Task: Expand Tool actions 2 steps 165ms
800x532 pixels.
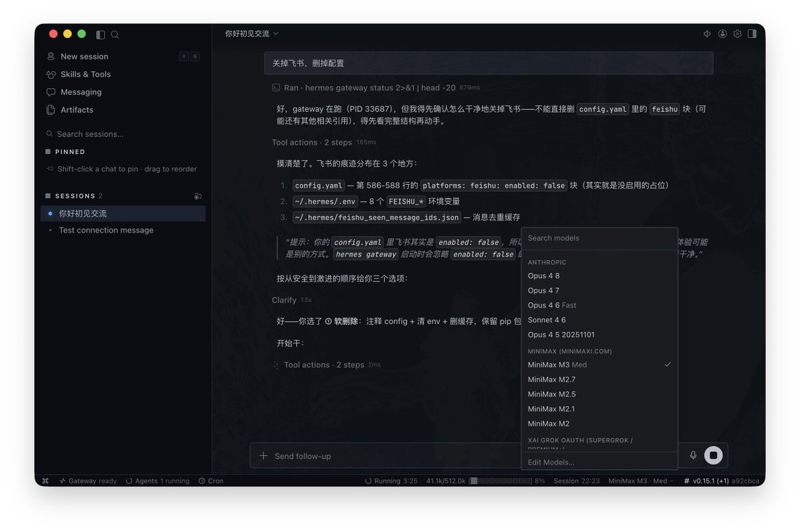Action: (x=323, y=143)
